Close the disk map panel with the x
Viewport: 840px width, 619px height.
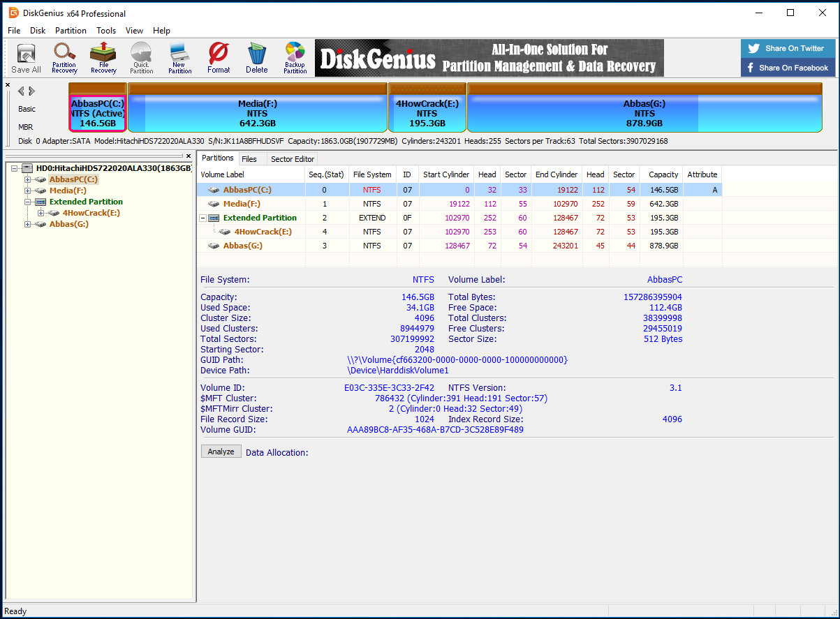point(8,85)
